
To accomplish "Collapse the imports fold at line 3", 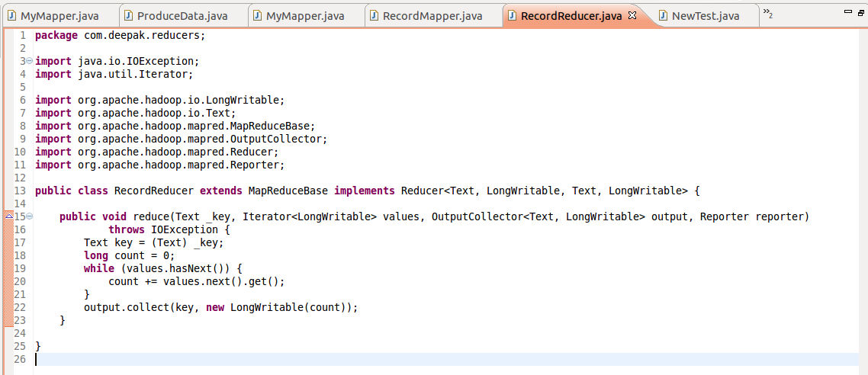I will coord(29,61).
